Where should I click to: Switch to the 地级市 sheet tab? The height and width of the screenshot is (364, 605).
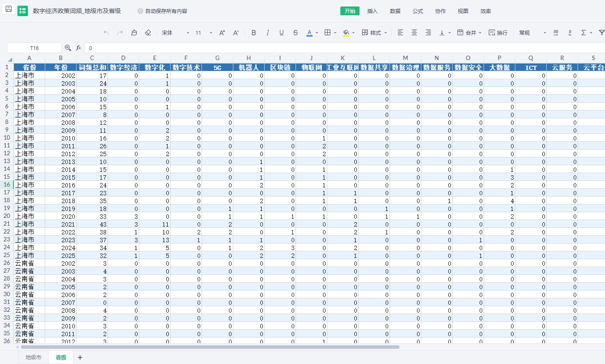tap(34, 357)
